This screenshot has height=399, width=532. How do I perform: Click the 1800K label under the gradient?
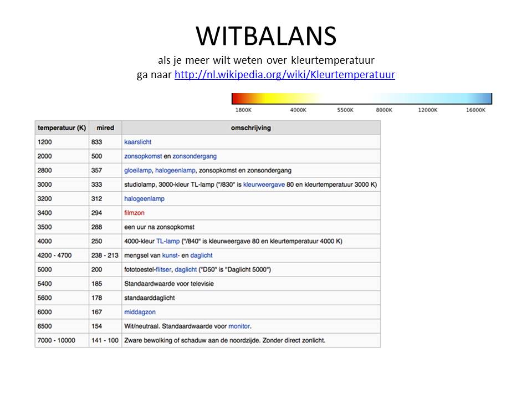(x=243, y=110)
